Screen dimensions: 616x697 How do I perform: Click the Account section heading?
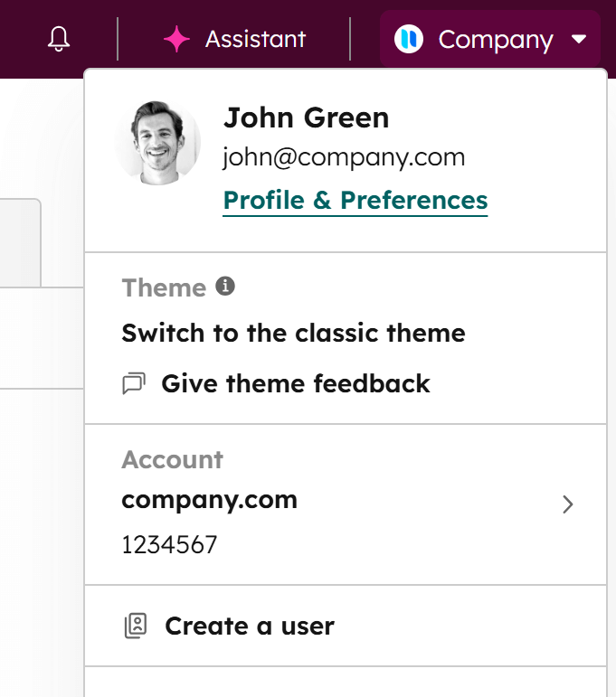click(172, 459)
